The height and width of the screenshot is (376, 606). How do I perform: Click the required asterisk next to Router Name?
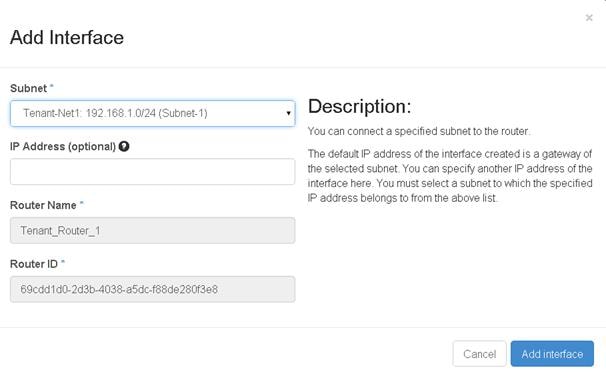(82, 202)
